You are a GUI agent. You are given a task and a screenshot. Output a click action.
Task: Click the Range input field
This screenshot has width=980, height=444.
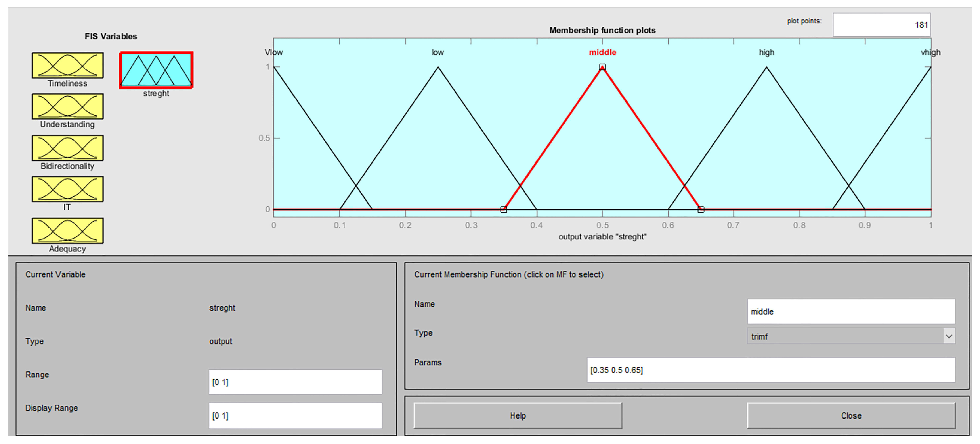pos(295,382)
